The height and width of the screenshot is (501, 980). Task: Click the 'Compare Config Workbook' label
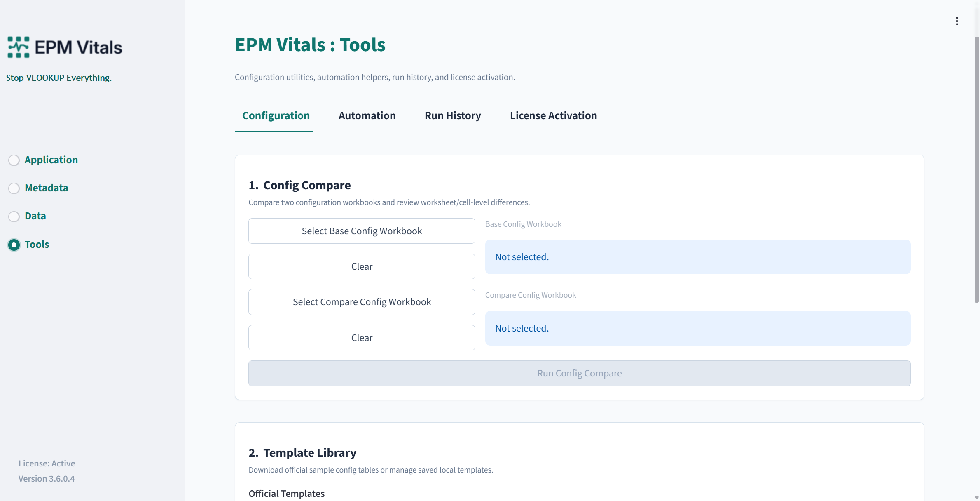pos(531,295)
